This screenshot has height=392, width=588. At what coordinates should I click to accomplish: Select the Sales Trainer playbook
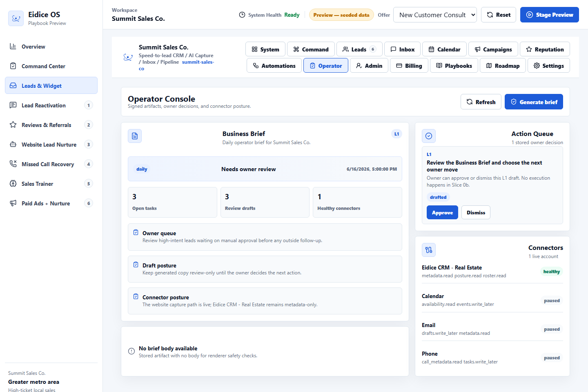click(x=51, y=183)
